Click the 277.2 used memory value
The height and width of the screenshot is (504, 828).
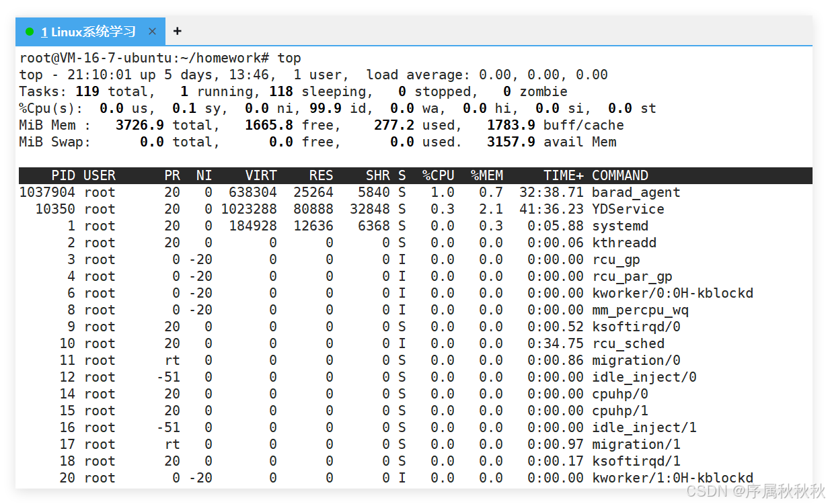coord(394,125)
